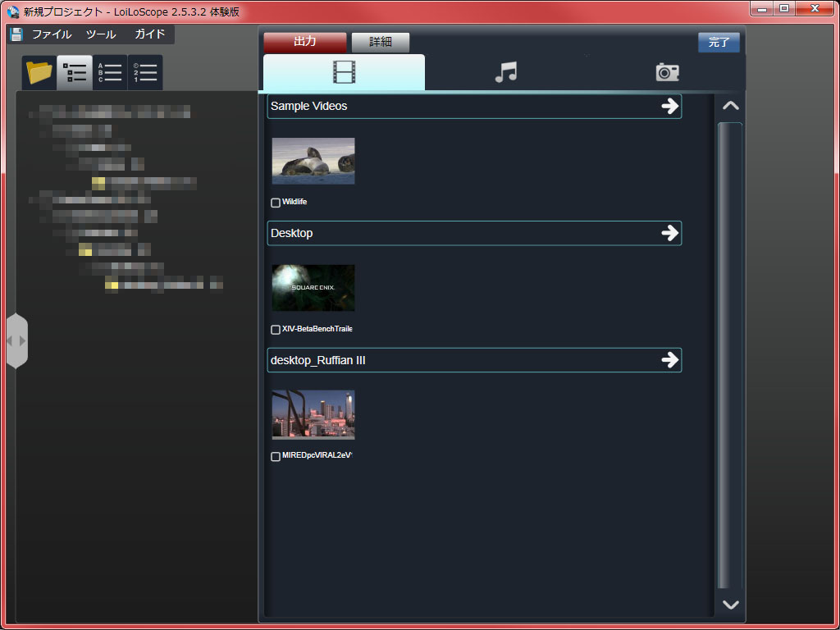
Task: Sort by date with the numbered list icon
Action: [145, 72]
